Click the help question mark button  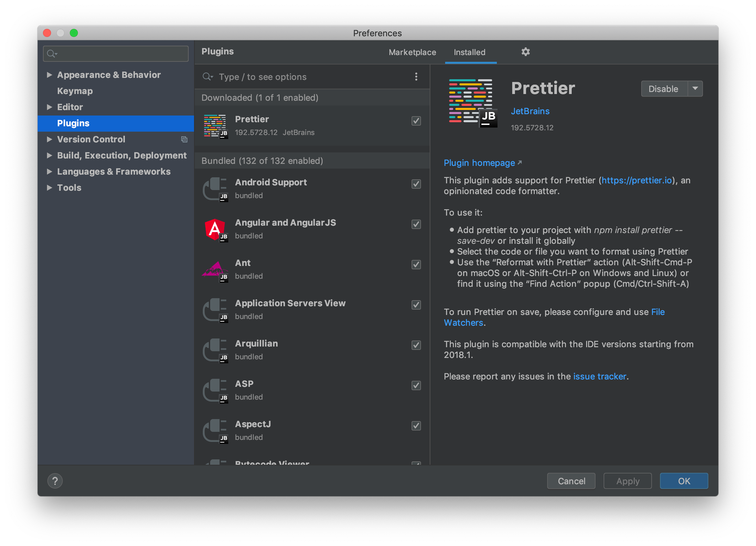click(x=55, y=481)
